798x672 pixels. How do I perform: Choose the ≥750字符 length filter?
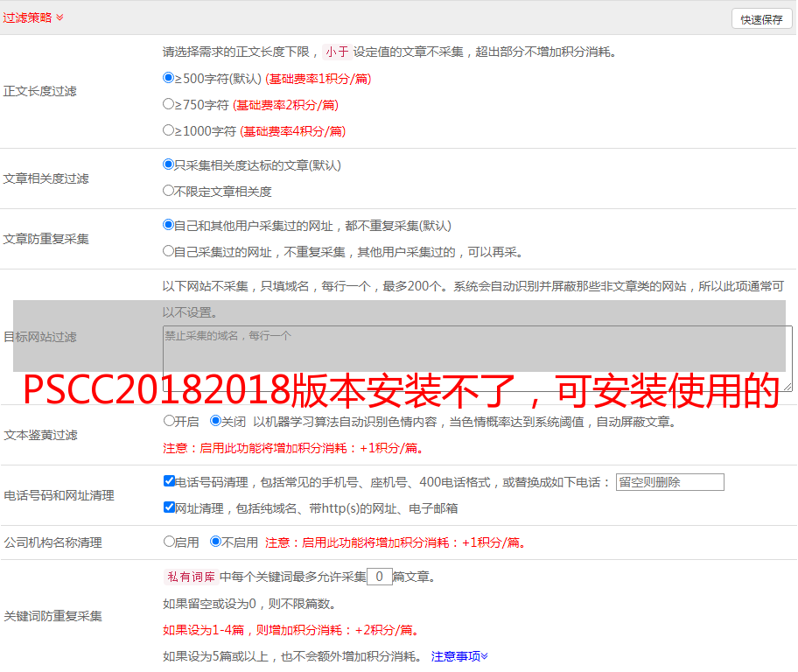(169, 104)
